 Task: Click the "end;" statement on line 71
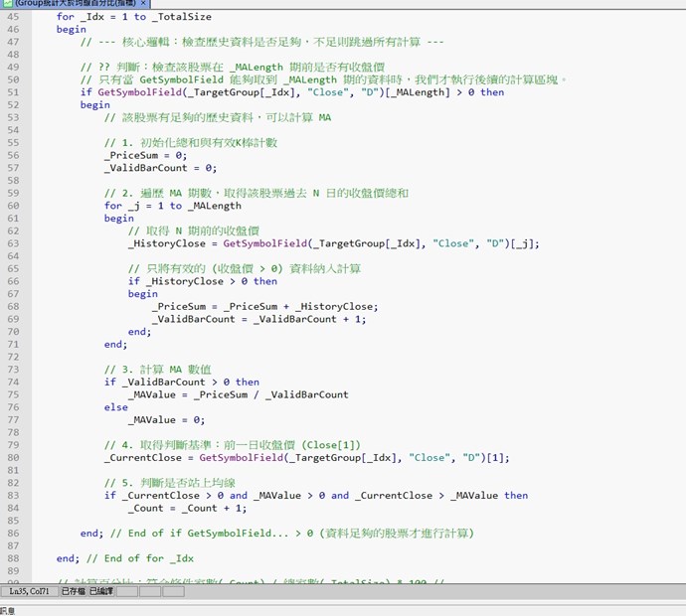[x=115, y=344]
